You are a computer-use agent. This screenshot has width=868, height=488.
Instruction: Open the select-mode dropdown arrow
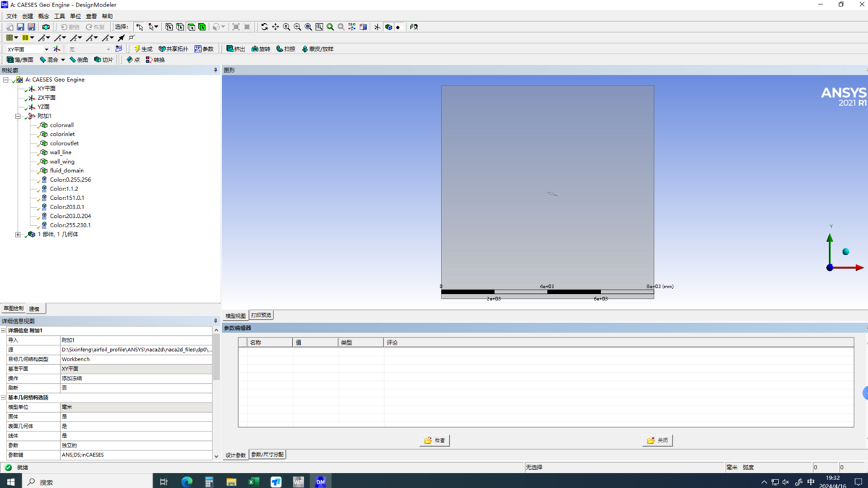156,27
